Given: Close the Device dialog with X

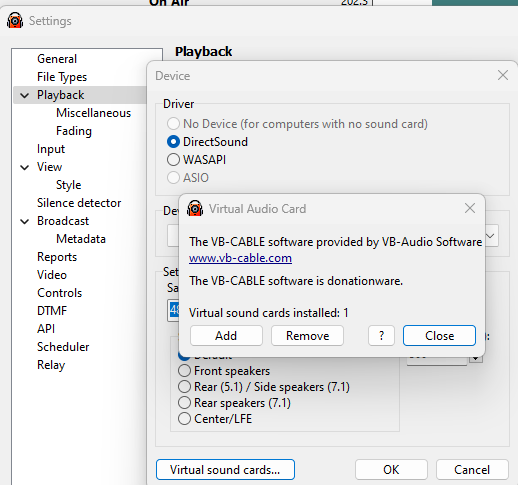Looking at the screenshot, I should pyautogui.click(x=503, y=75).
